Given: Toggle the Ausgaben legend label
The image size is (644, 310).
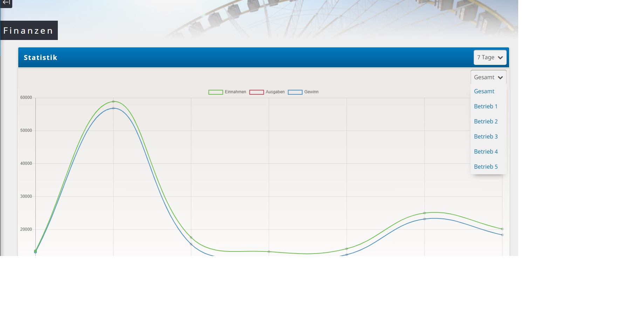Looking at the screenshot, I should click(275, 92).
